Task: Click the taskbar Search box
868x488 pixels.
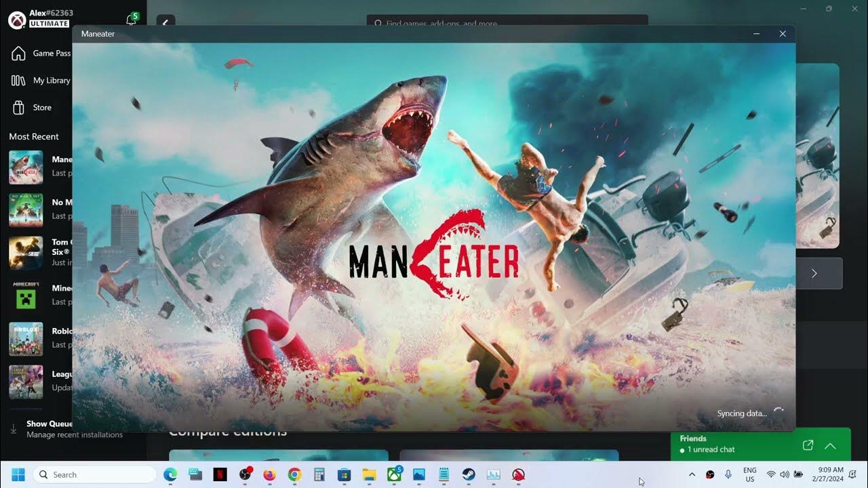Action: [x=94, y=474]
